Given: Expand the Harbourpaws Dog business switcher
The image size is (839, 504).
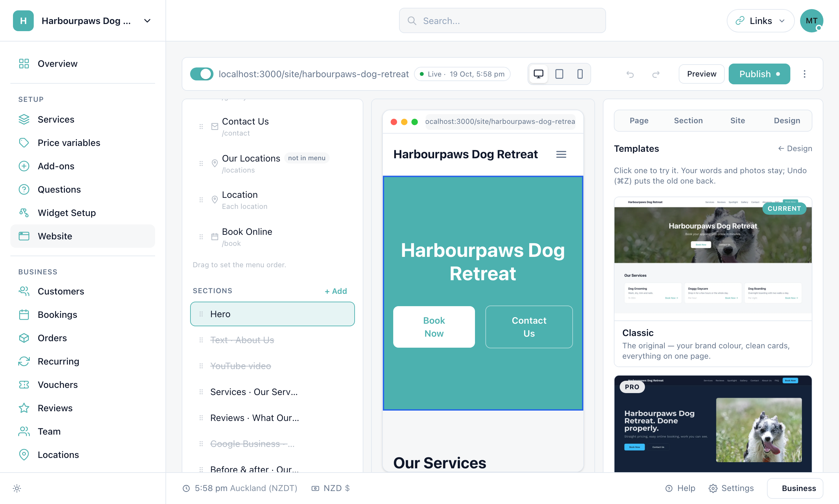Looking at the screenshot, I should [82, 21].
